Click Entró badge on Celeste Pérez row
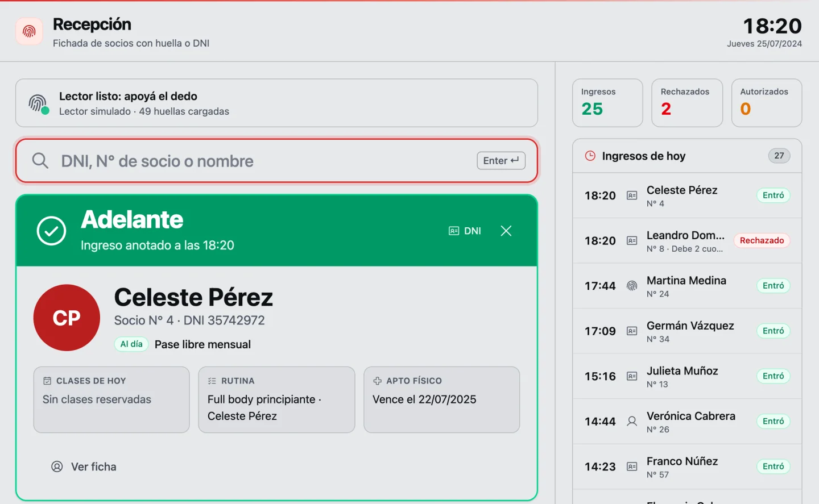This screenshot has height=504, width=819. click(773, 195)
